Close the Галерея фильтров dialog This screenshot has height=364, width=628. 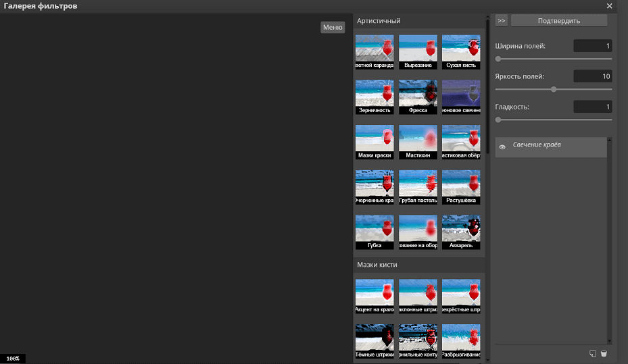pyautogui.click(x=609, y=6)
